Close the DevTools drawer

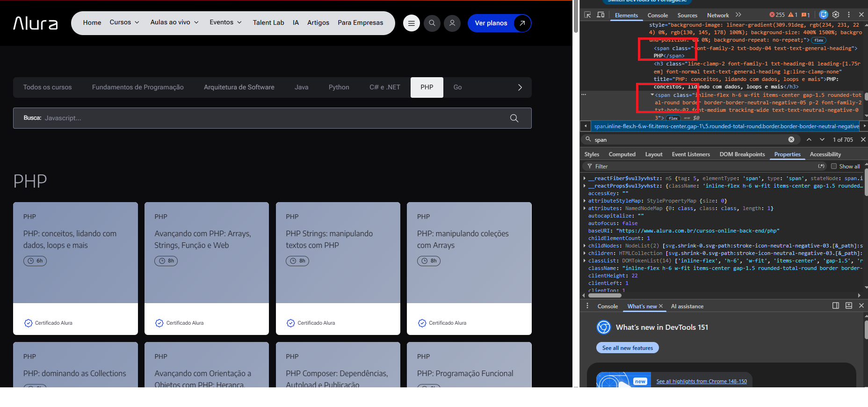861,305
